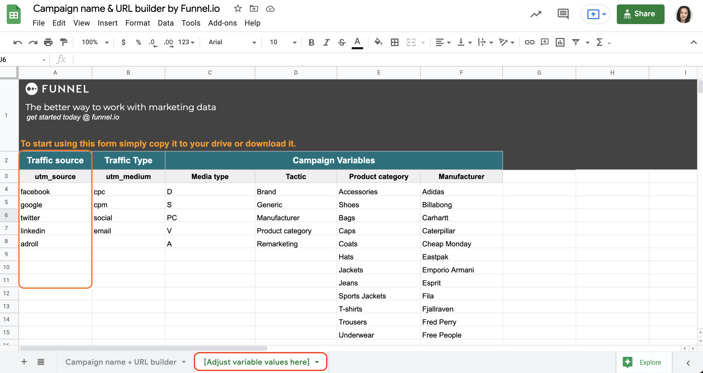The width and height of the screenshot is (703, 373).
Task: Open the zoom 100% dropdown
Action: [x=95, y=42]
